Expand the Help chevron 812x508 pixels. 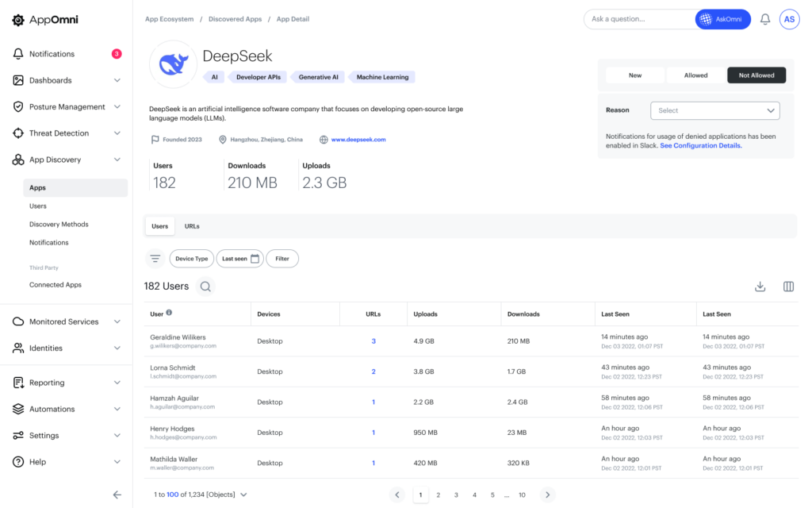[x=117, y=462]
